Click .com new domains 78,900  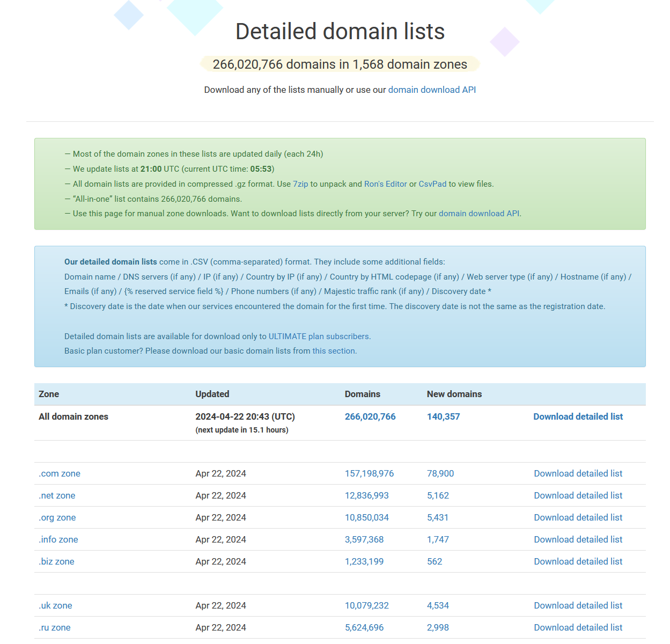coord(440,473)
